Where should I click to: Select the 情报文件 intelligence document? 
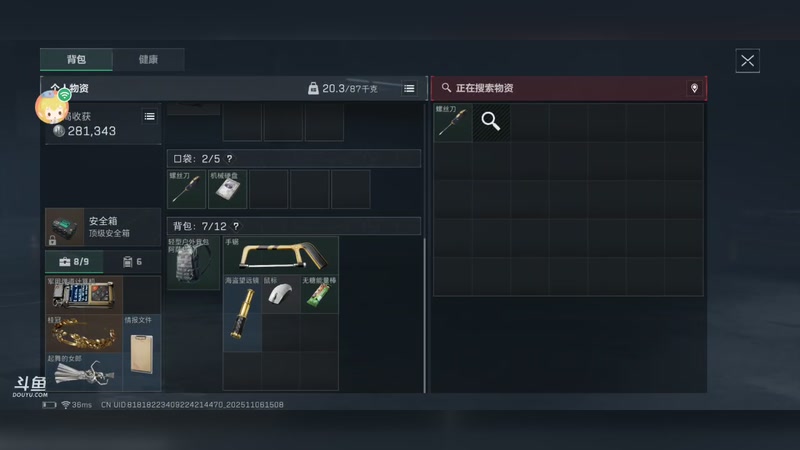coord(142,353)
